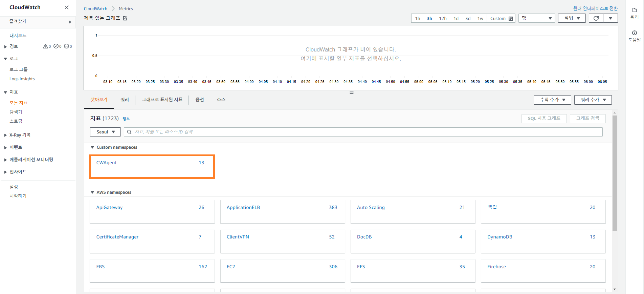Edit the graph title with pencil icon

(125, 18)
